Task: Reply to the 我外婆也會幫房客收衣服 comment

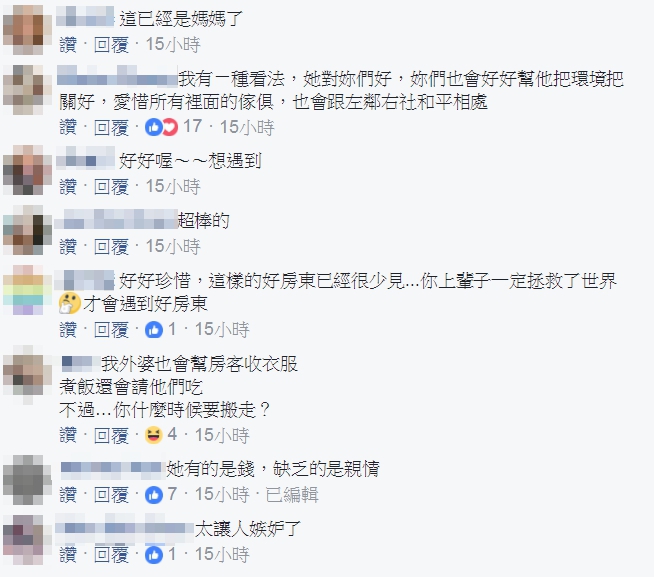Action: [x=111, y=436]
